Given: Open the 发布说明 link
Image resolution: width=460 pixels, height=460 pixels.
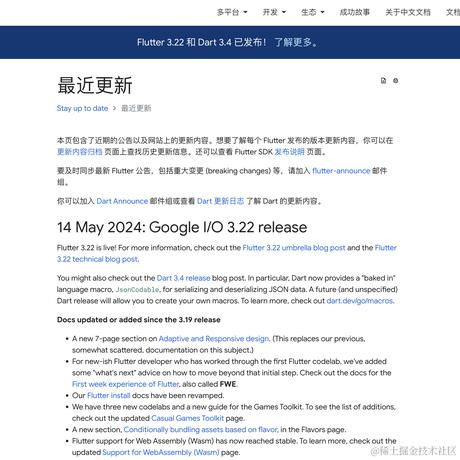Looking at the screenshot, I should tap(289, 152).
